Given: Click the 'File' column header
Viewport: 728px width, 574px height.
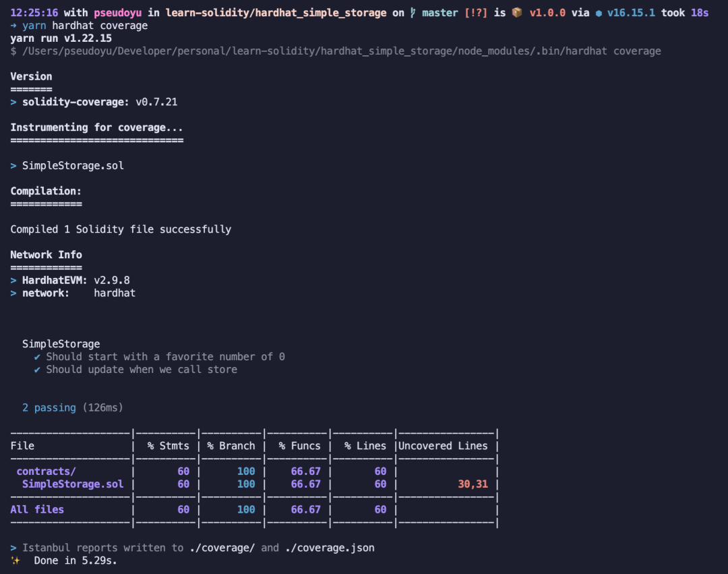Looking at the screenshot, I should 22,446.
